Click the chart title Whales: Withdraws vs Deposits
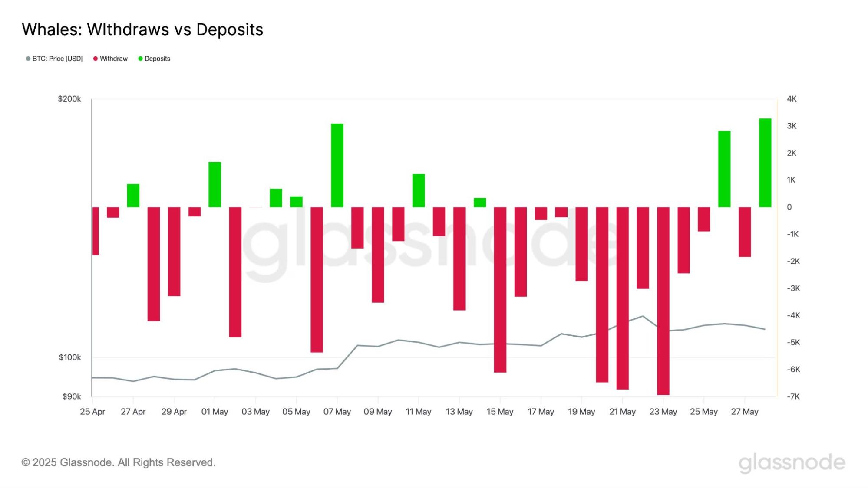868x488 pixels. [142, 29]
